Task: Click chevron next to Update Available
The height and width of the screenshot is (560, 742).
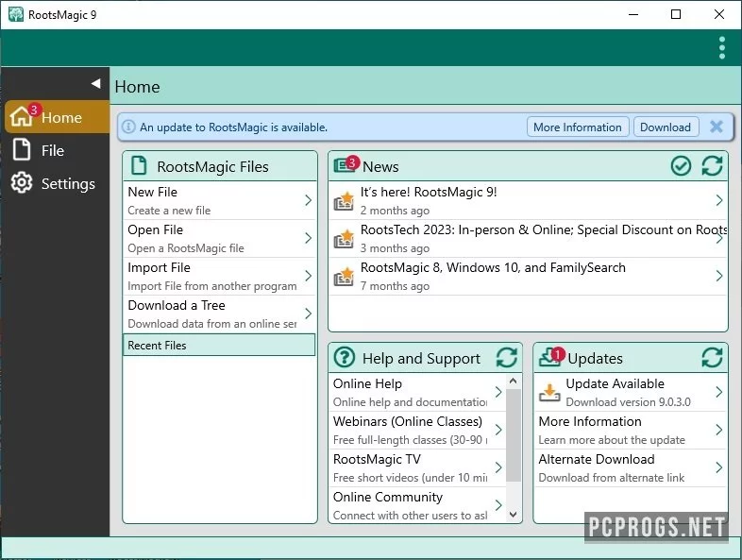Action: (718, 392)
